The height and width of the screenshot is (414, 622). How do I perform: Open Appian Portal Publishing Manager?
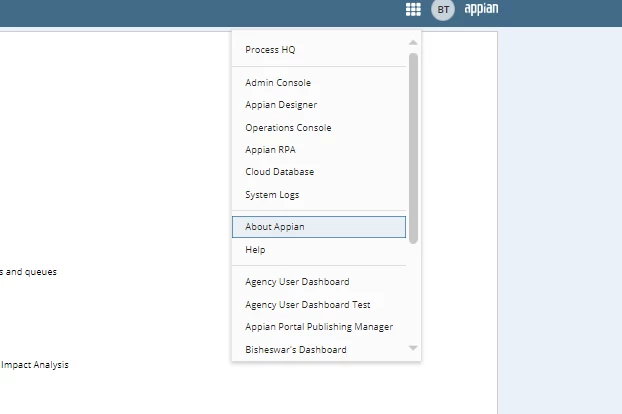(319, 327)
